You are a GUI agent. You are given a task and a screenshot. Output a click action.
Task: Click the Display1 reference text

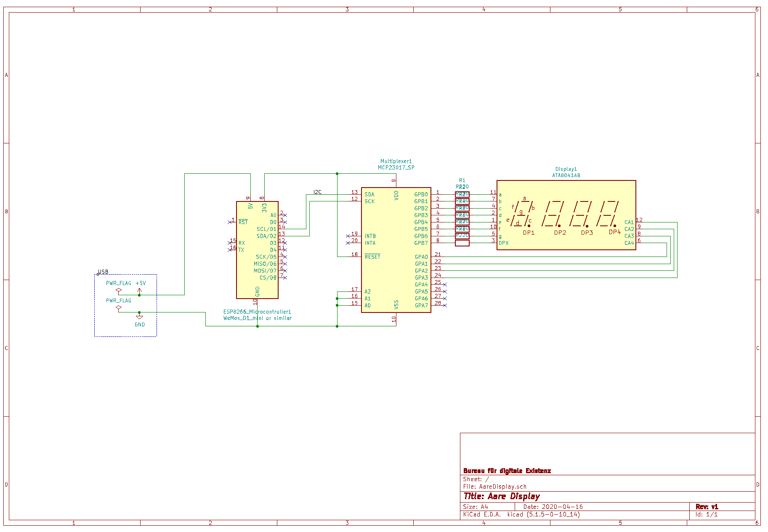click(x=566, y=169)
